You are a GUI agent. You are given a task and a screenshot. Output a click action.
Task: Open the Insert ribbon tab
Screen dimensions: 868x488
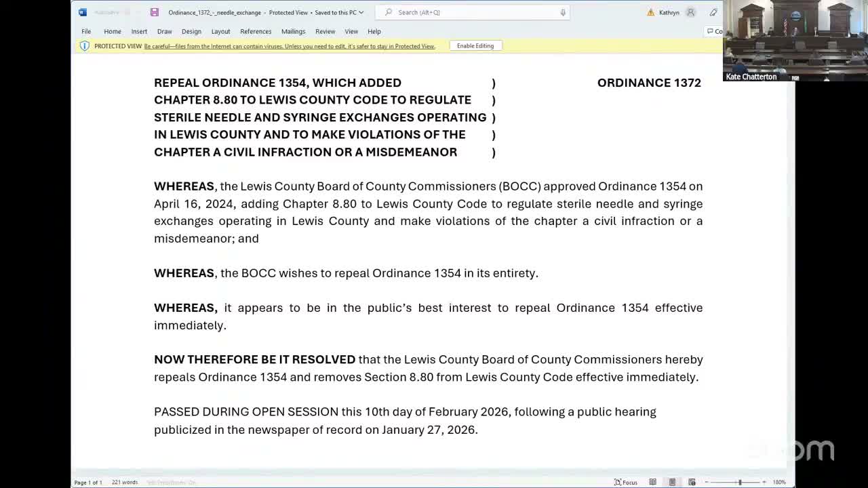[139, 31]
